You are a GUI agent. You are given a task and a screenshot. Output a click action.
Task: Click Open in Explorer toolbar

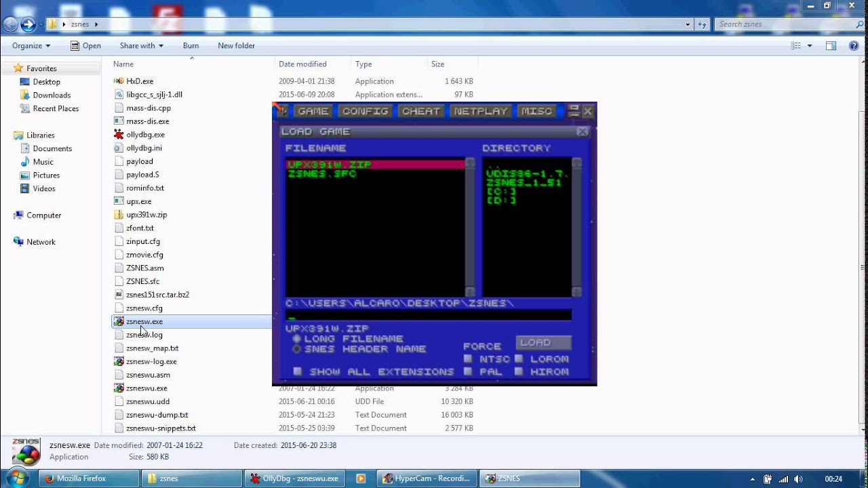pos(85,45)
